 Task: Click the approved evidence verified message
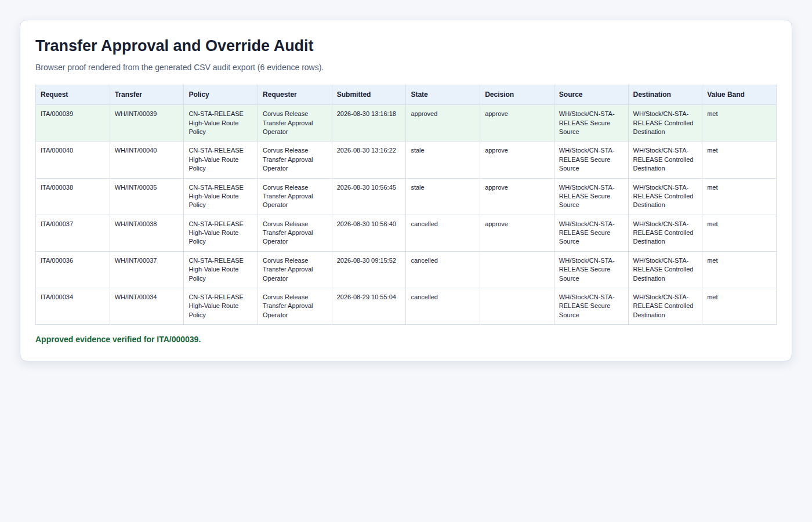click(118, 339)
